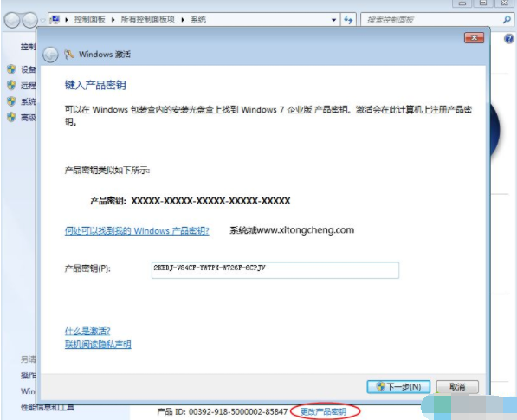517x420 pixels.
Task: Open the 性能信息和工具 link in the sidebar
Action: pos(48,408)
